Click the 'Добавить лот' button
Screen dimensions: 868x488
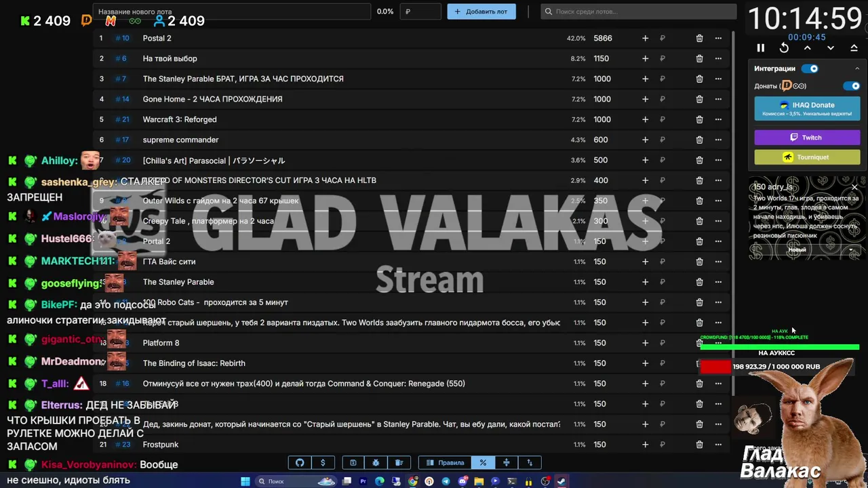[481, 12]
